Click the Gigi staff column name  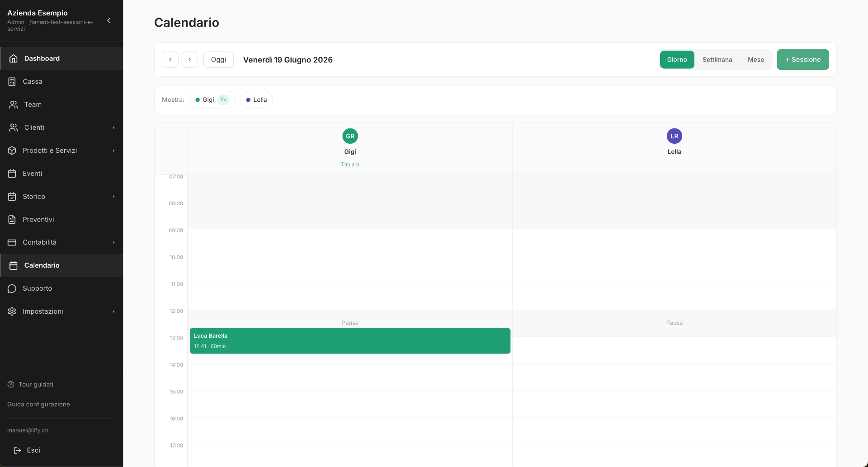click(350, 152)
